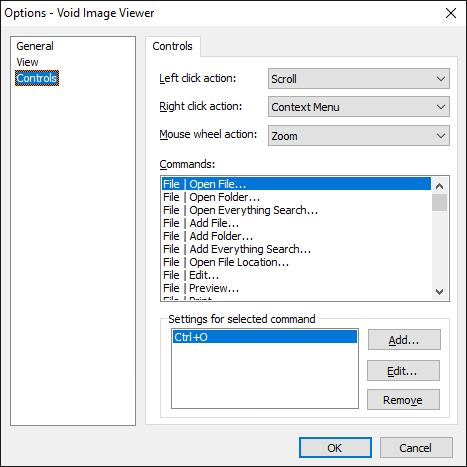Select the Ctrl+O shortcut entry
The height and width of the screenshot is (467, 467).
click(x=265, y=337)
